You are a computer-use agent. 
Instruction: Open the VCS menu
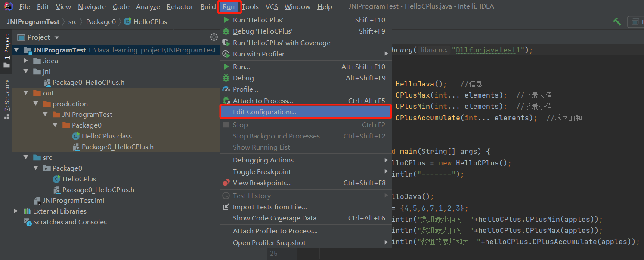coord(272,6)
